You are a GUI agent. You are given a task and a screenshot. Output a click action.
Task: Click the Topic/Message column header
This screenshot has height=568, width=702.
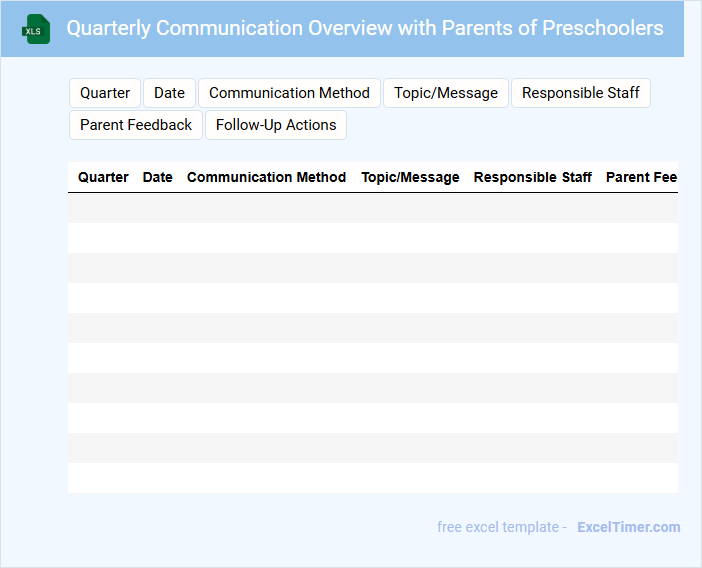pos(410,177)
